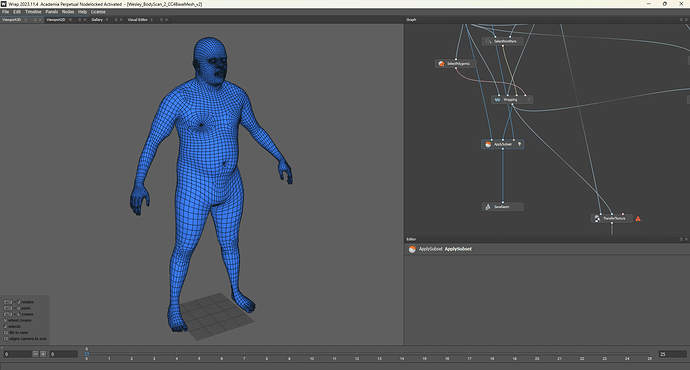Click the current frame input field
This screenshot has width=690, height=370.
tap(17, 354)
